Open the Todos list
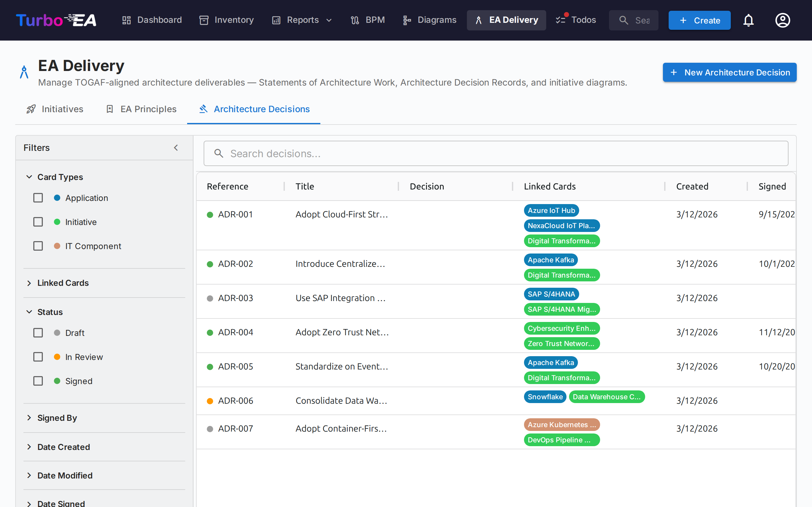 [576, 20]
